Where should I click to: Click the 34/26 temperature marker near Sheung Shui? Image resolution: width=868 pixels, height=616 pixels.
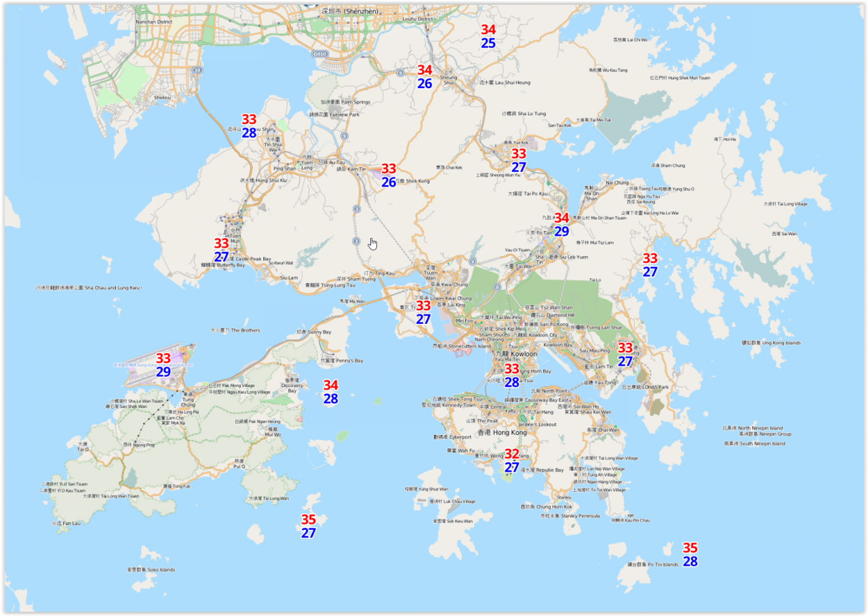425,77
